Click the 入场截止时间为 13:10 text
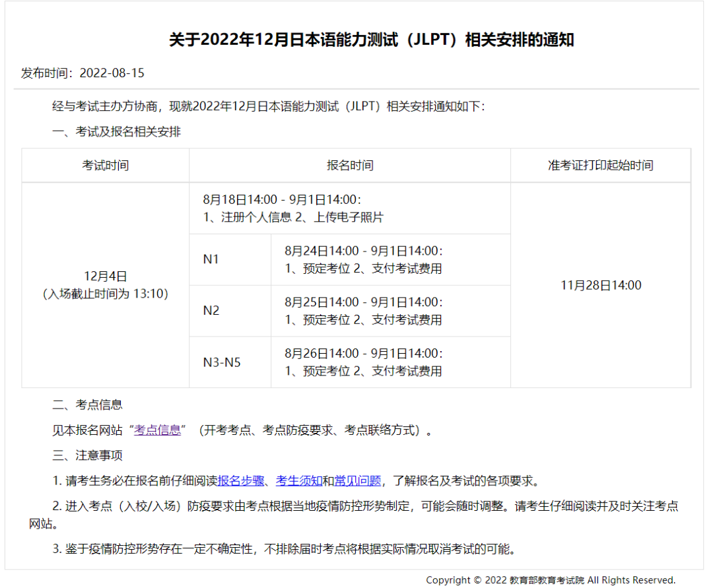 coord(106,294)
